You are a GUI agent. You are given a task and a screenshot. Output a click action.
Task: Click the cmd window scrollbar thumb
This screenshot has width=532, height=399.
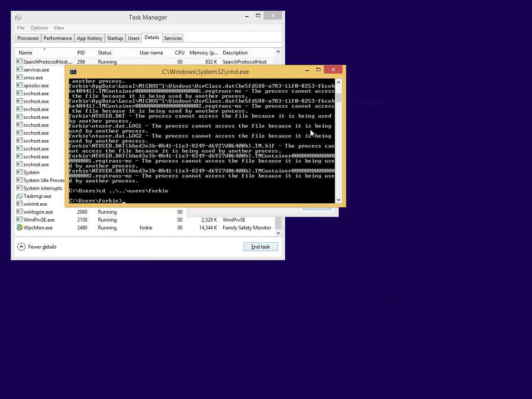(338, 98)
